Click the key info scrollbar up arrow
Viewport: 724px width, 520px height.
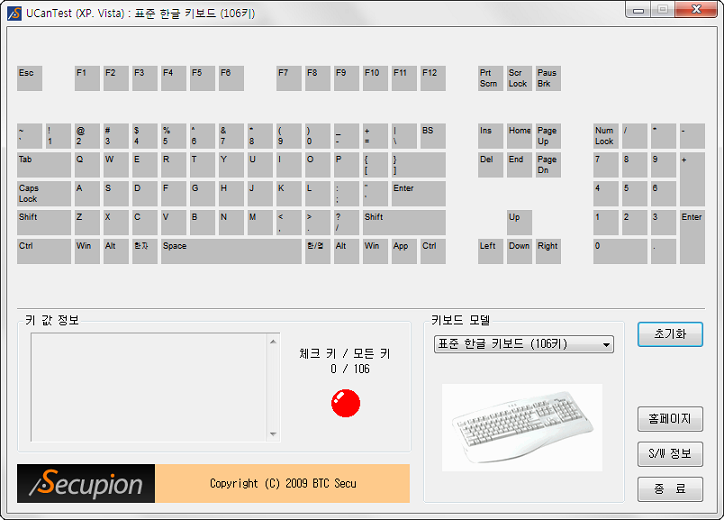point(273,342)
